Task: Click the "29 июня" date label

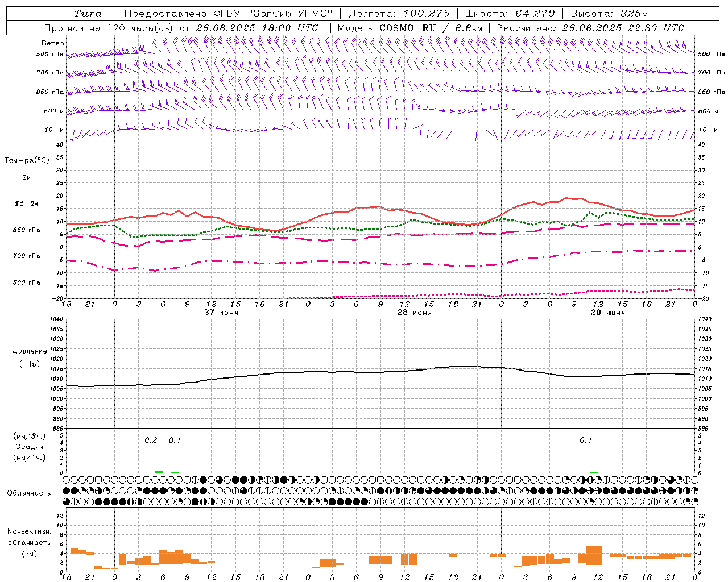Action: coord(608,313)
